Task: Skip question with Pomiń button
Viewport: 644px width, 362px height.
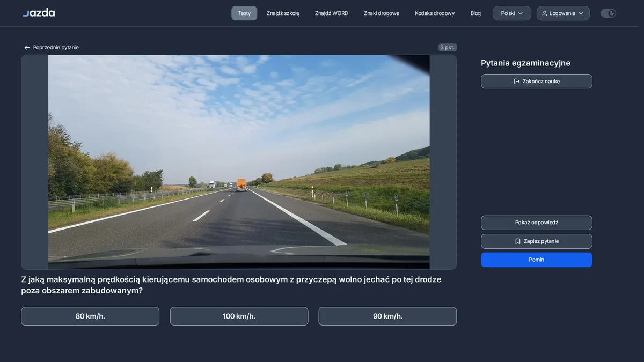Action: click(x=537, y=260)
